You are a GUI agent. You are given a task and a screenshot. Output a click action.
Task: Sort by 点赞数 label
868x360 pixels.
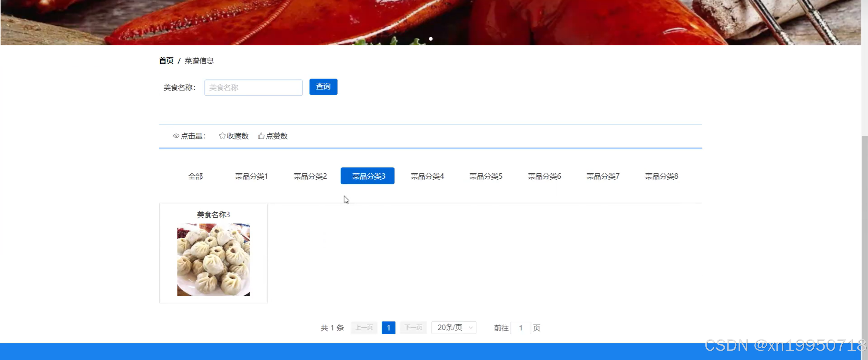pos(277,136)
